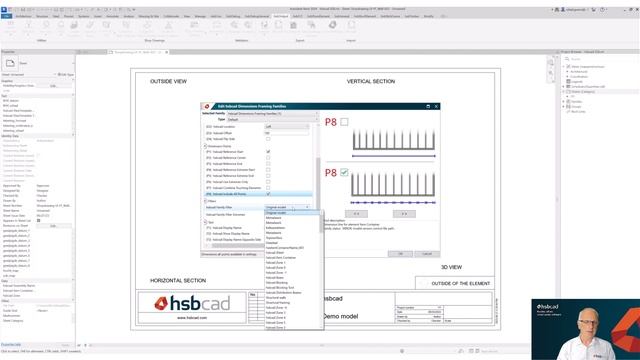
Task: Enable the P3 Reference End checkbox
Action: 268,164
